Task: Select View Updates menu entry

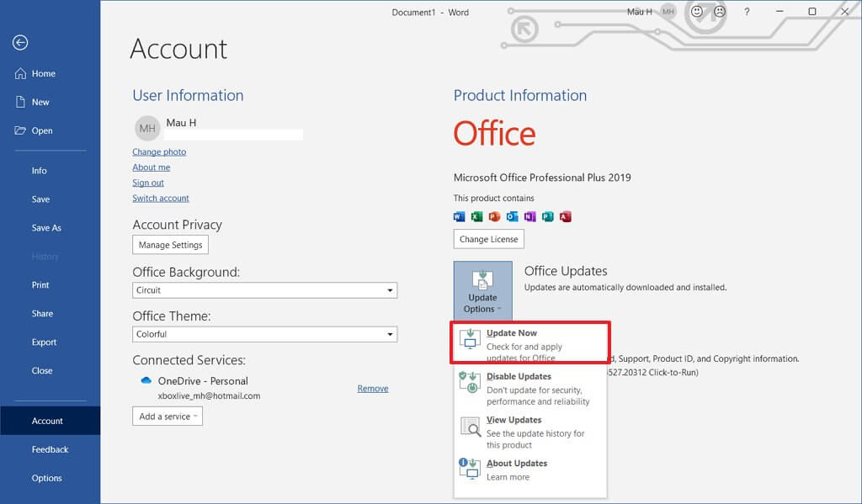Action: click(x=530, y=432)
